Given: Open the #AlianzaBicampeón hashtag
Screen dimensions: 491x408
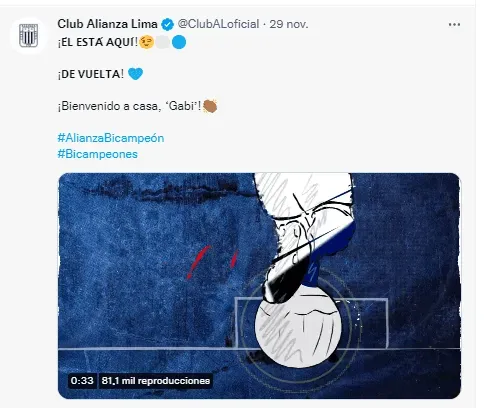Looking at the screenshot, I should pos(111,138).
